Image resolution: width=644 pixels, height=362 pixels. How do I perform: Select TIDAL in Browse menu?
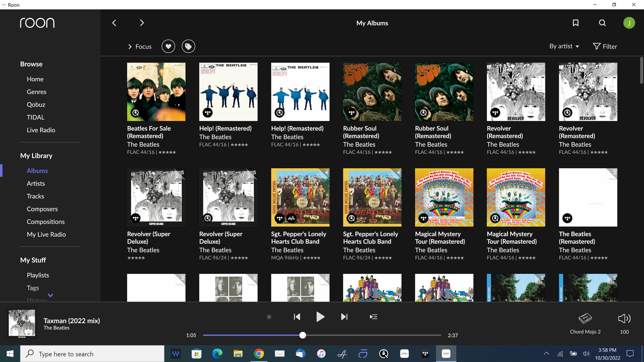36,117
